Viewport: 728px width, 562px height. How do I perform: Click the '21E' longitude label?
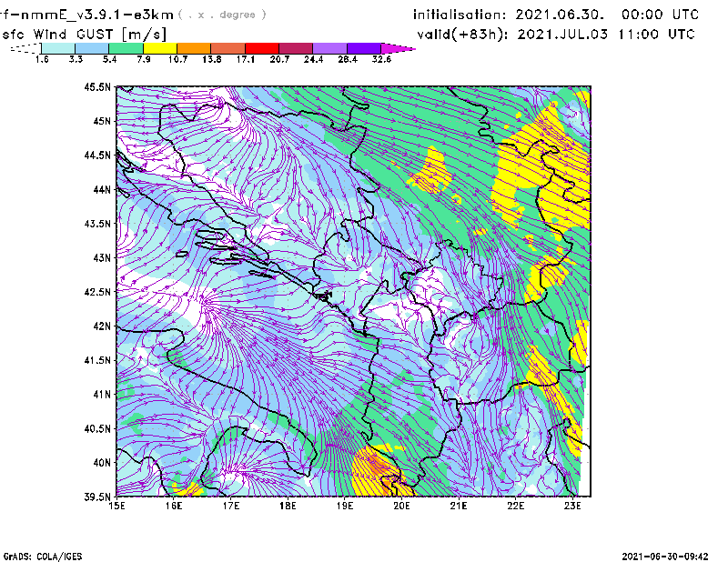tap(459, 506)
